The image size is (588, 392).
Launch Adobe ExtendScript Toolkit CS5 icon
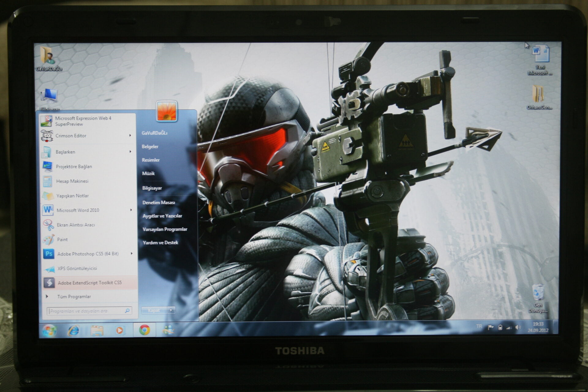49,283
